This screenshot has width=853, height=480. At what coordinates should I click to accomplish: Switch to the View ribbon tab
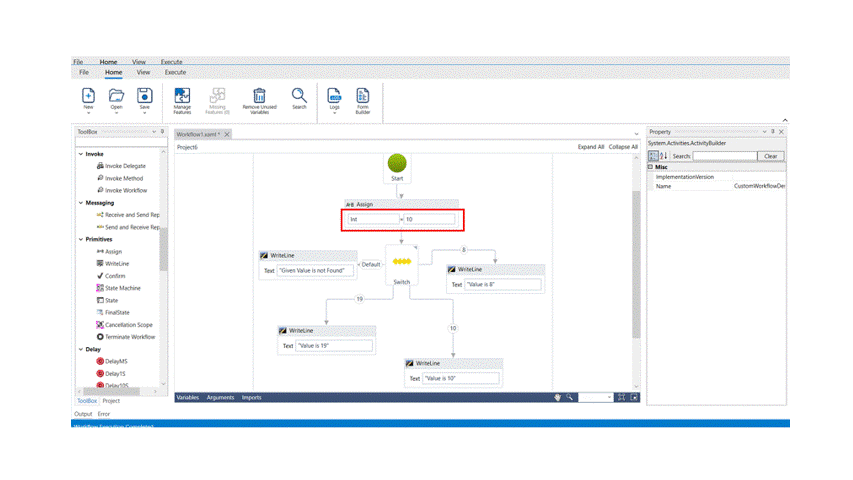click(143, 72)
